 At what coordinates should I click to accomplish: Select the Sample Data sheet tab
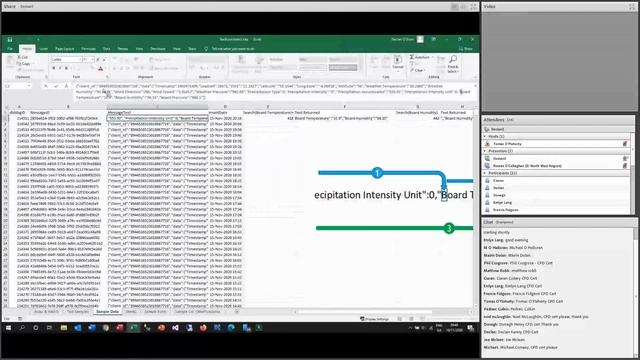108,311
